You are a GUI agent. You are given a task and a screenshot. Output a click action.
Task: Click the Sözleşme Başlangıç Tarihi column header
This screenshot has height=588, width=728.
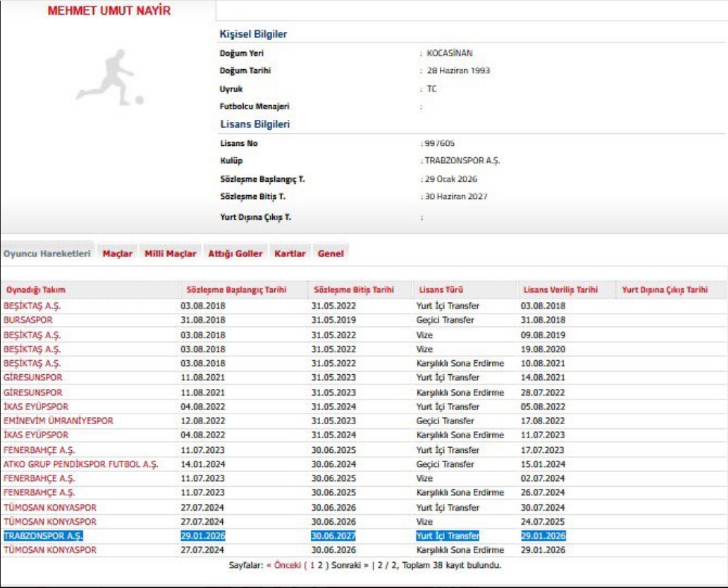pyautogui.click(x=235, y=290)
